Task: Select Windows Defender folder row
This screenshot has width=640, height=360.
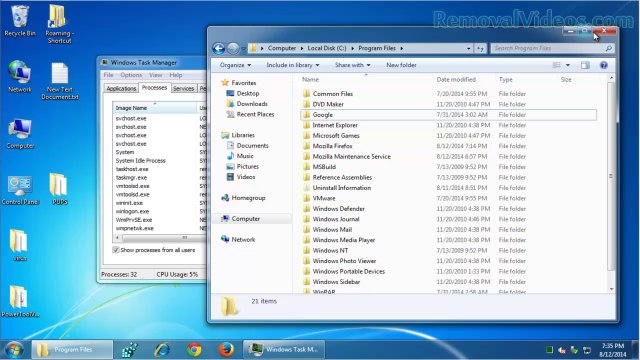Action: [449, 209]
